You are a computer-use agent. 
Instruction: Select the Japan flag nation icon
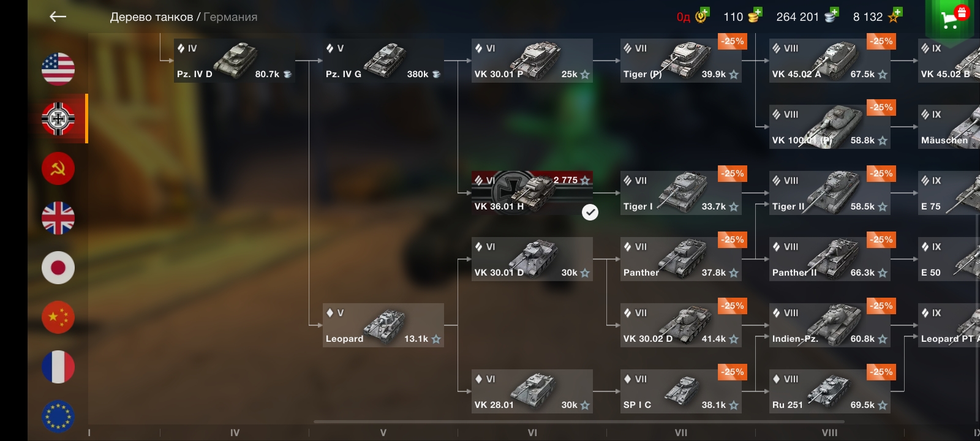coord(58,268)
